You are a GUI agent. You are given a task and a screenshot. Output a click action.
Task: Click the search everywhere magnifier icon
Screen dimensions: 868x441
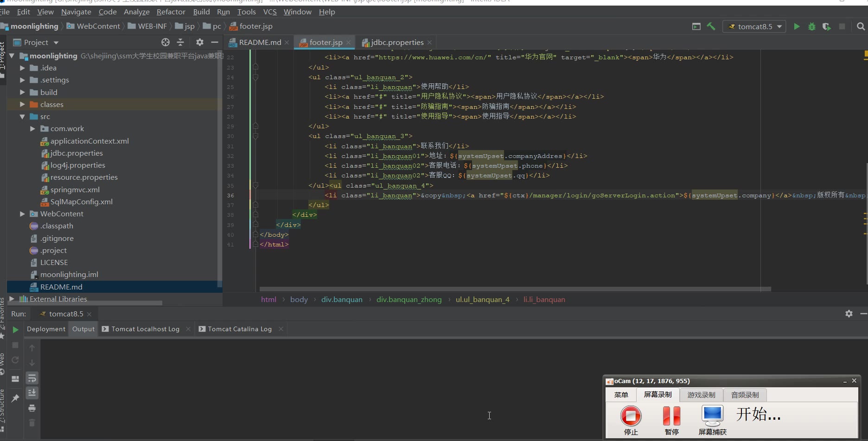pos(861,26)
